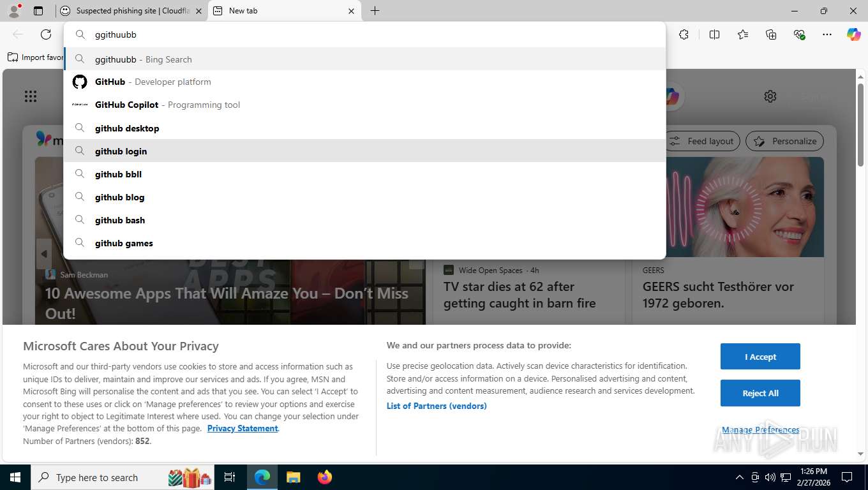Screen dimensions: 868x490
Task: Select the New tab tab
Action: click(x=284, y=11)
